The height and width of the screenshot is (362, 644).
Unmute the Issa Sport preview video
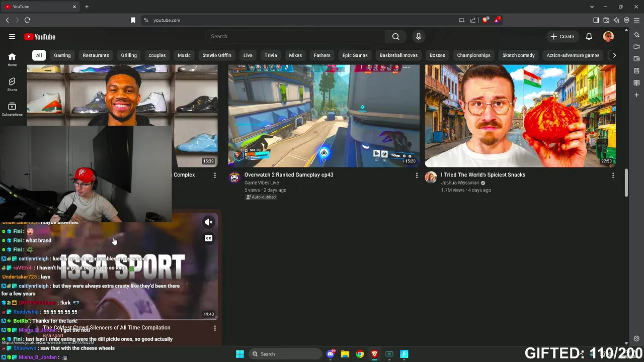point(209,222)
